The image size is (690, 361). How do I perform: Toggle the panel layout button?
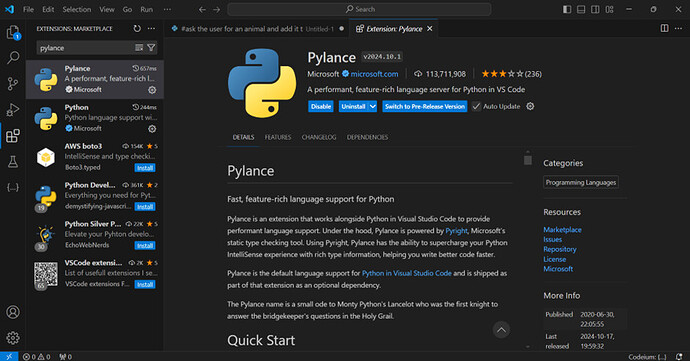tap(581, 9)
